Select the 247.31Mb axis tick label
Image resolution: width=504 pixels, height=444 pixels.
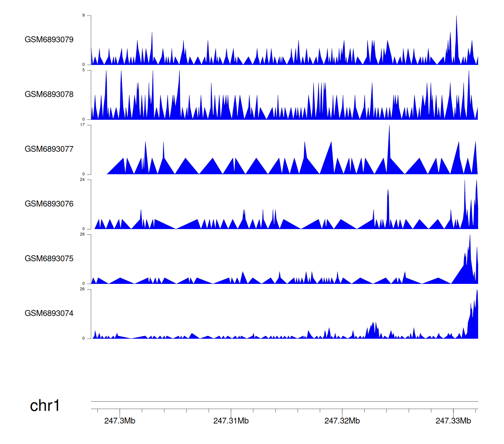[231, 421]
